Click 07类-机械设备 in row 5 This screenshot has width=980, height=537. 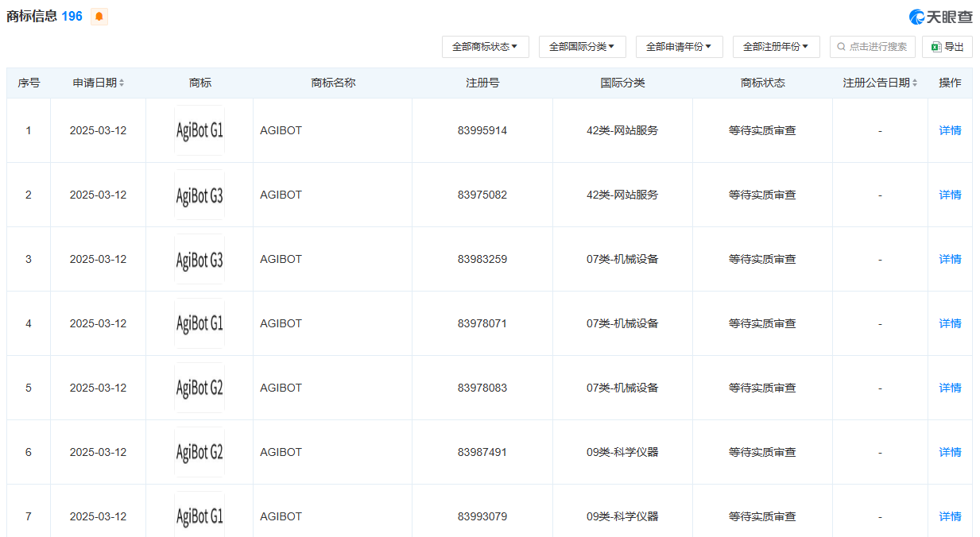[x=622, y=388]
